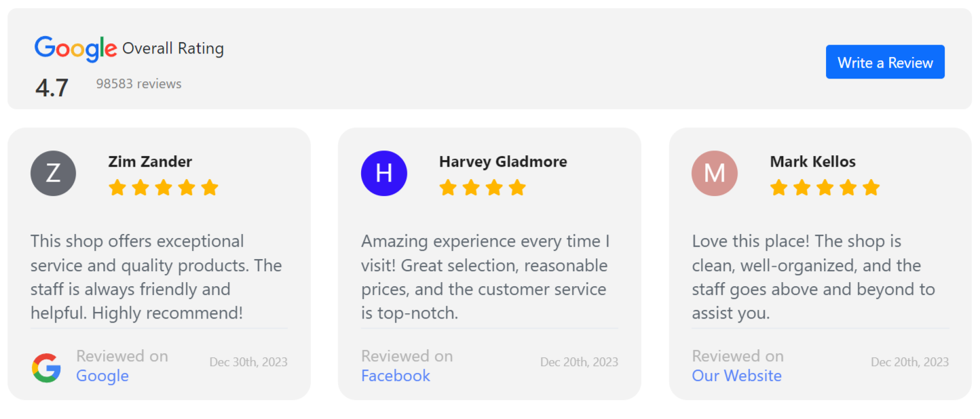The width and height of the screenshot is (980, 419).
Task: Click Harvey's review text about amazing experience
Action: 485,277
